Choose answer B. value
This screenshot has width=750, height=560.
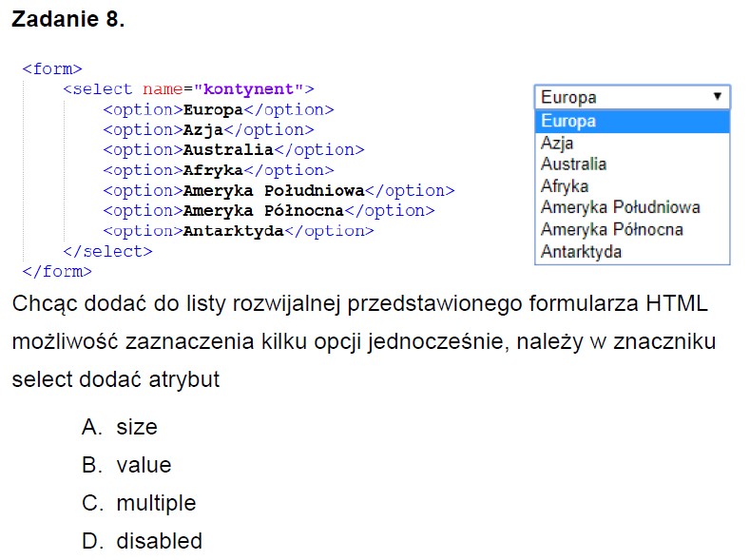point(143,466)
